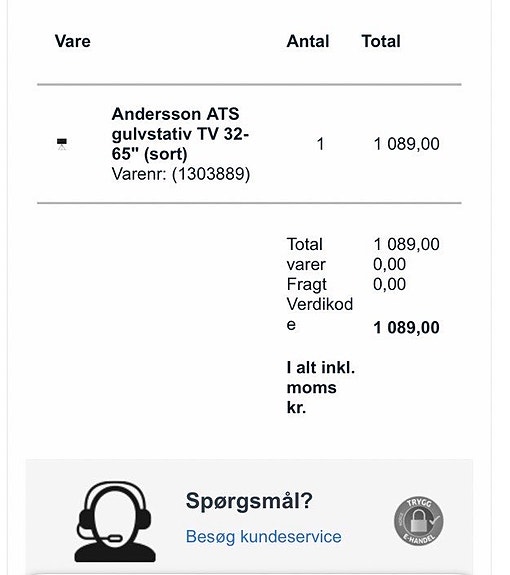Select the Andersson ATS gulvstativ product name
Image resolution: width=510 pixels, height=575 pixels.
pyautogui.click(x=180, y=134)
